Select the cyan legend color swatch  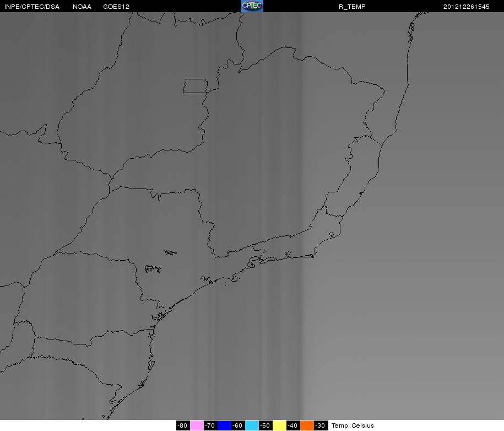coord(252,425)
